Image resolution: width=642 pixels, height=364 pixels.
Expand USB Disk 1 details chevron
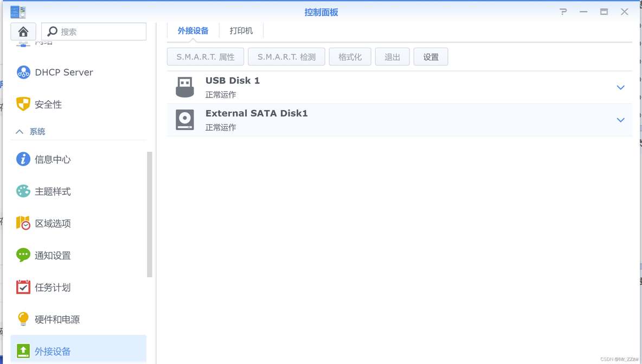[621, 88]
